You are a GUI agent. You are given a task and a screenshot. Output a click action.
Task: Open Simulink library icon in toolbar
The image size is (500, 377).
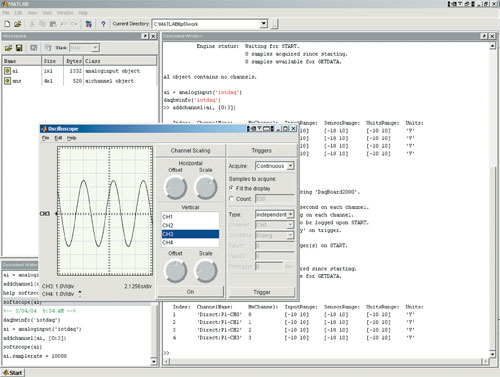[x=88, y=24]
